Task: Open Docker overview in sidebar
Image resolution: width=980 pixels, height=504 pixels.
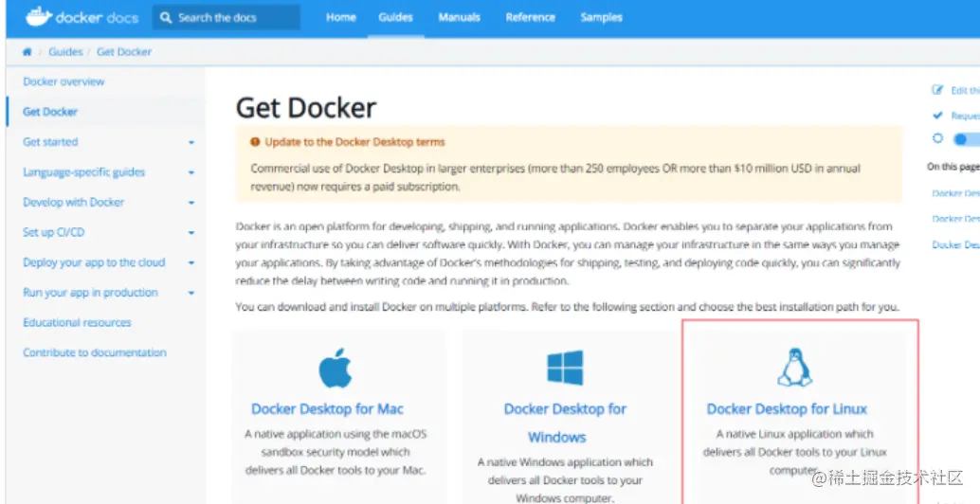Action: click(64, 81)
